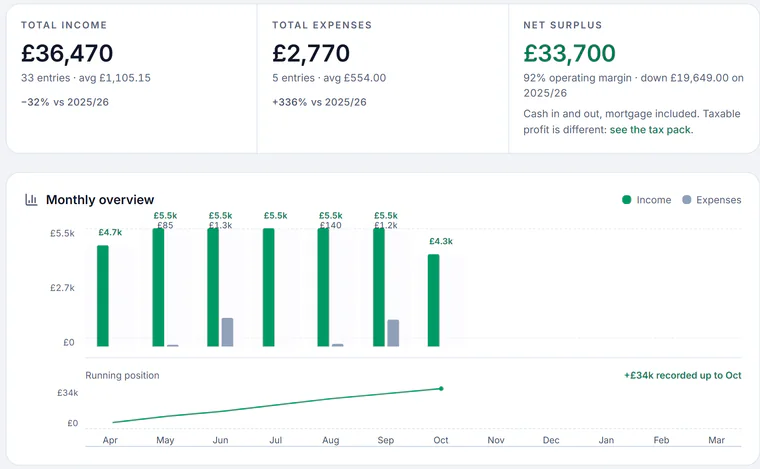This screenshot has width=760, height=469.
Task: Click the 'Monthly overview' title
Action: coord(100,200)
